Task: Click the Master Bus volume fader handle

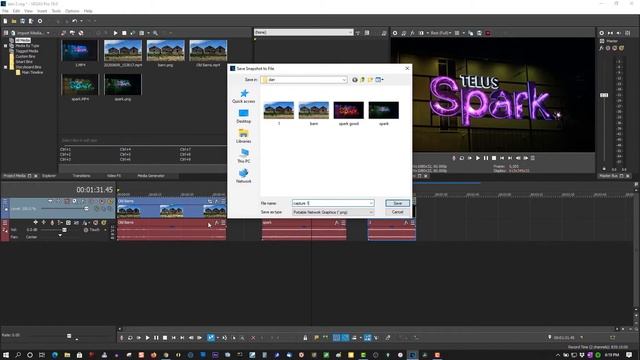Action: pyautogui.click(x=604, y=95)
